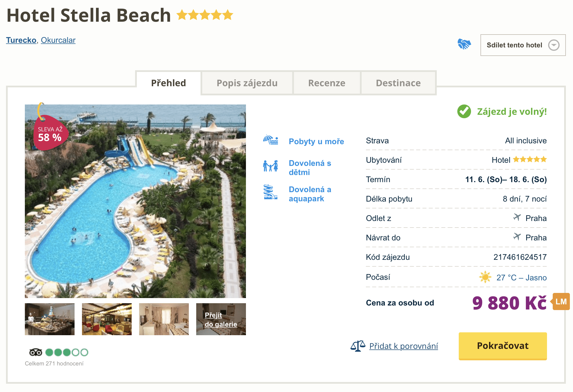
Task: Follow the Okurcalar location link
Action: point(58,40)
